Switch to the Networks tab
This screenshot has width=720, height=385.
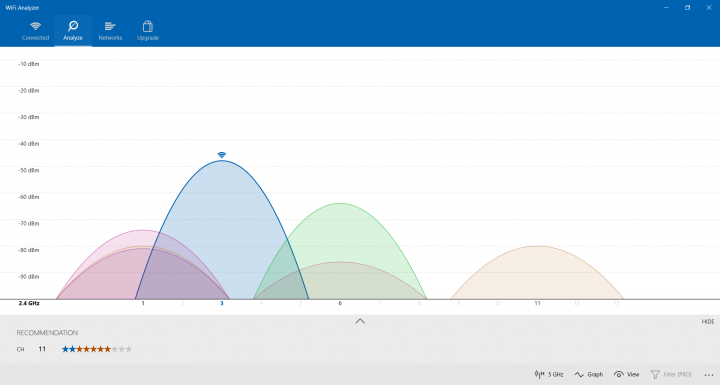click(x=110, y=31)
